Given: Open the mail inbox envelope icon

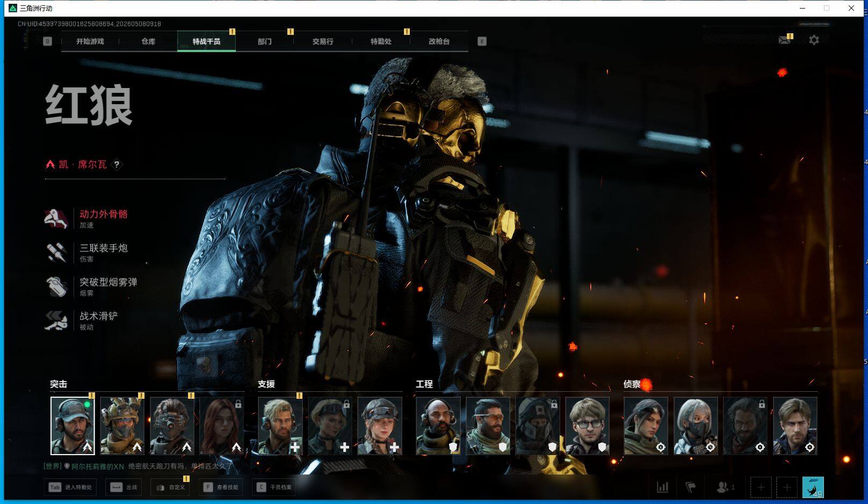Looking at the screenshot, I should (x=784, y=40).
